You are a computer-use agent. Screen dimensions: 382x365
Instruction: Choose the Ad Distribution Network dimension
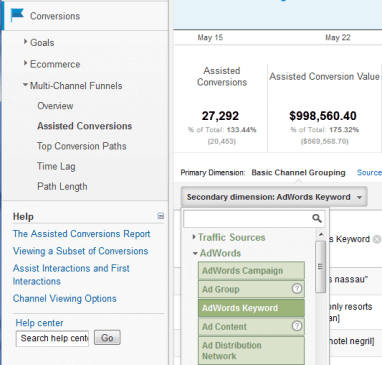point(251,350)
